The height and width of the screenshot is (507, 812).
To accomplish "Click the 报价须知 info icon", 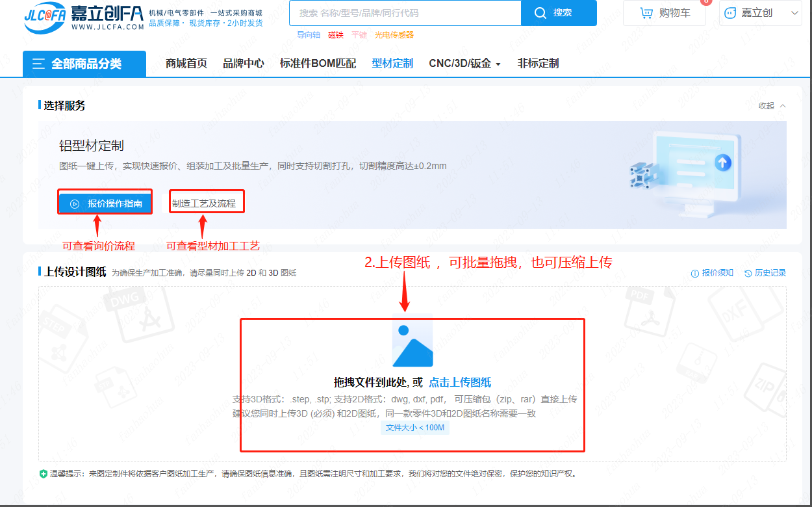I will [x=695, y=274].
